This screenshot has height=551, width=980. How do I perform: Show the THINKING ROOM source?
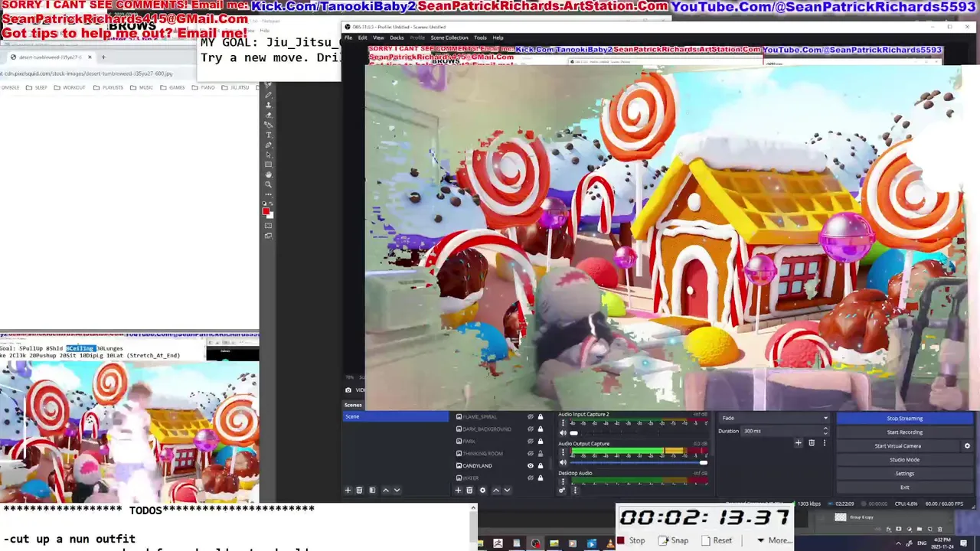click(x=531, y=454)
